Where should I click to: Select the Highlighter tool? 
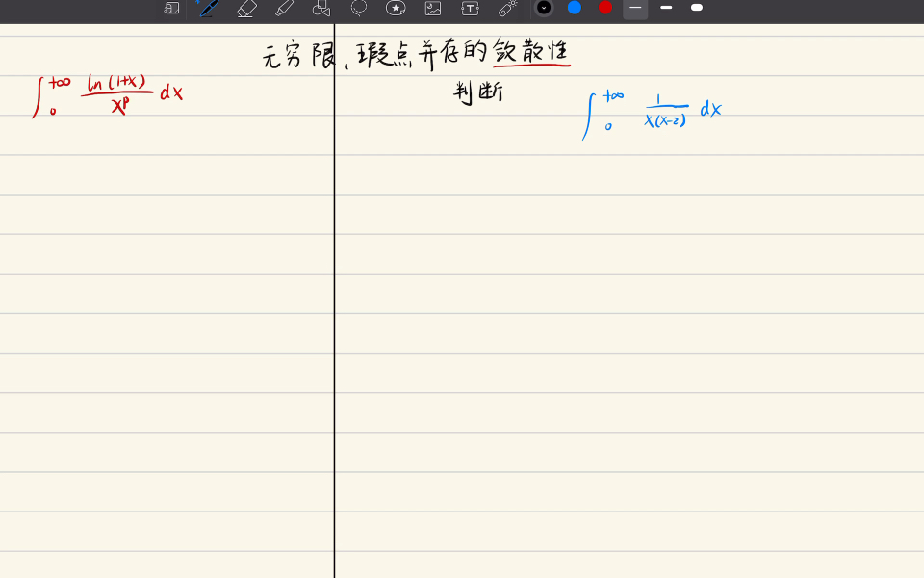coord(283,9)
